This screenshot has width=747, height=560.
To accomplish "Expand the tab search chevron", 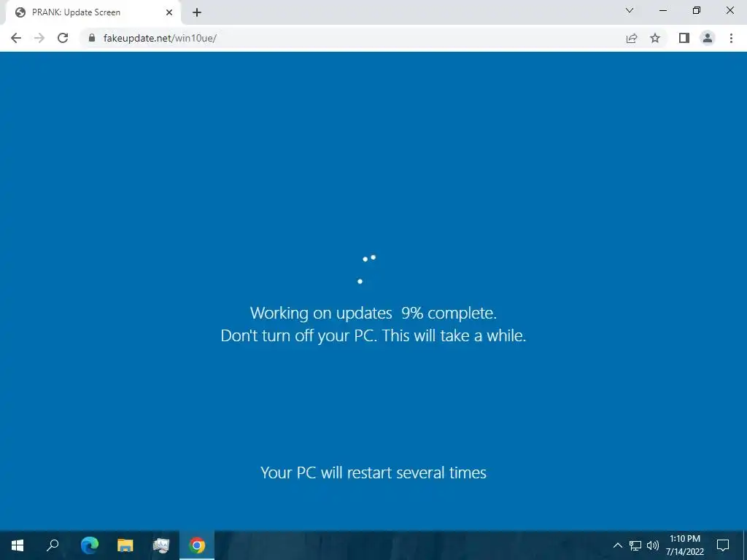I will coord(630,10).
